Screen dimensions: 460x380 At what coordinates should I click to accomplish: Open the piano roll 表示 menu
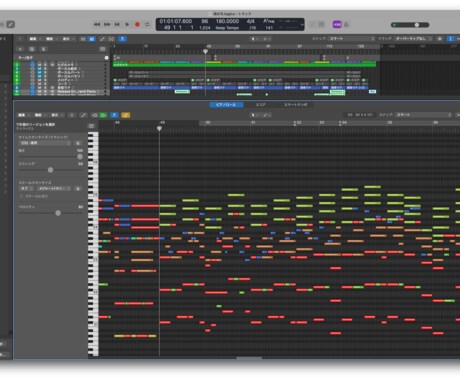[x=57, y=115]
